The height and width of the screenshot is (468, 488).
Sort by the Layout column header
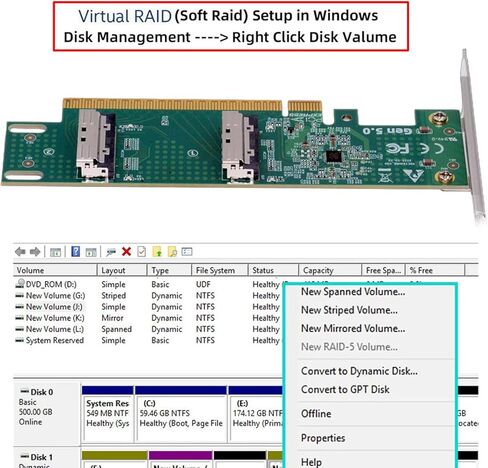click(122, 270)
